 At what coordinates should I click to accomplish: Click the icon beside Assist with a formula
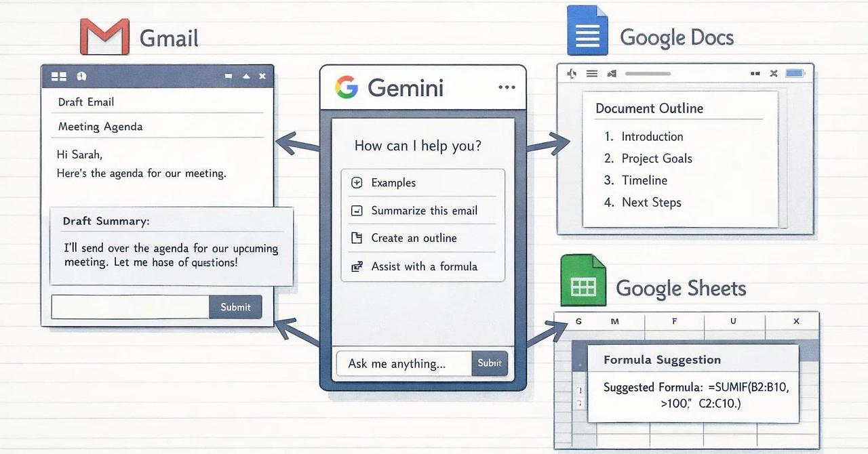357,267
